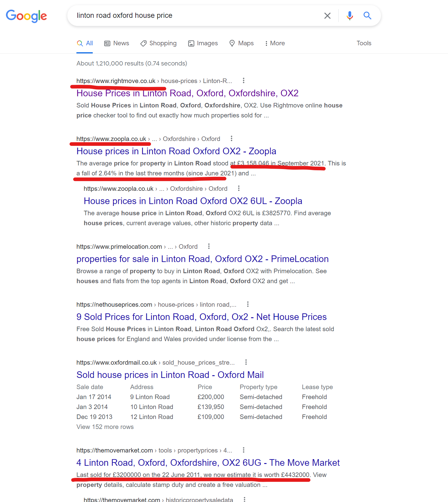Click the first zoopla.co.uk URL breadcrumb

coord(148,139)
